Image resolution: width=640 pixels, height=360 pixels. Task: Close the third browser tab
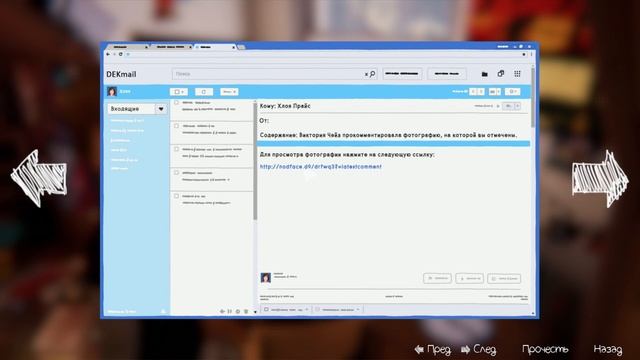pyautogui.click(x=233, y=47)
